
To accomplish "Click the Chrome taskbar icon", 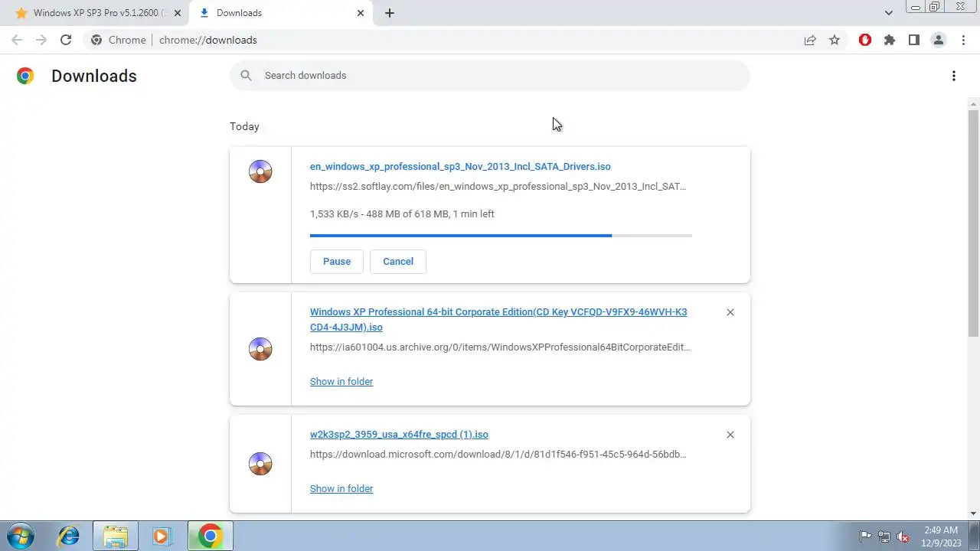I will [x=211, y=536].
